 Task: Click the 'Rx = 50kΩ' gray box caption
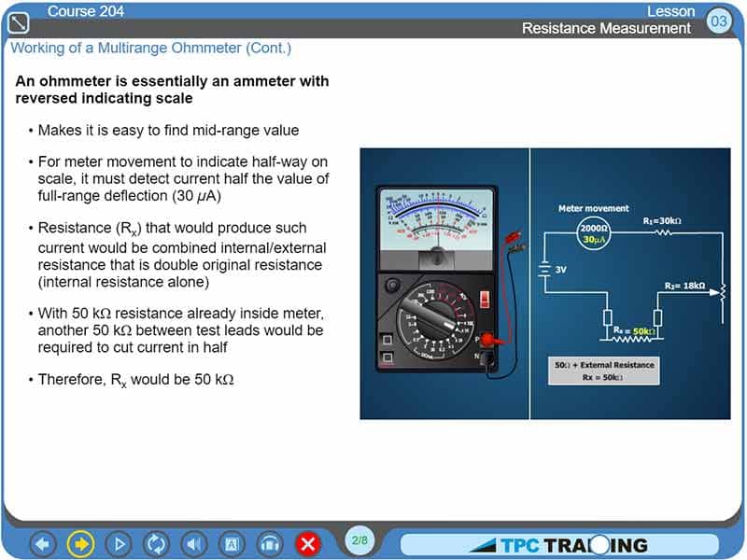pyautogui.click(x=603, y=377)
